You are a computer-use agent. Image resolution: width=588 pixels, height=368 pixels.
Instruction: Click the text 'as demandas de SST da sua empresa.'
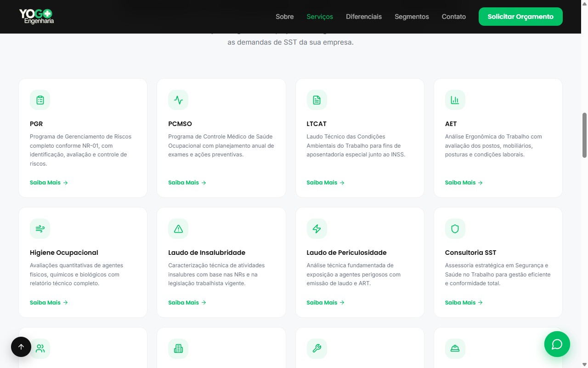point(290,42)
